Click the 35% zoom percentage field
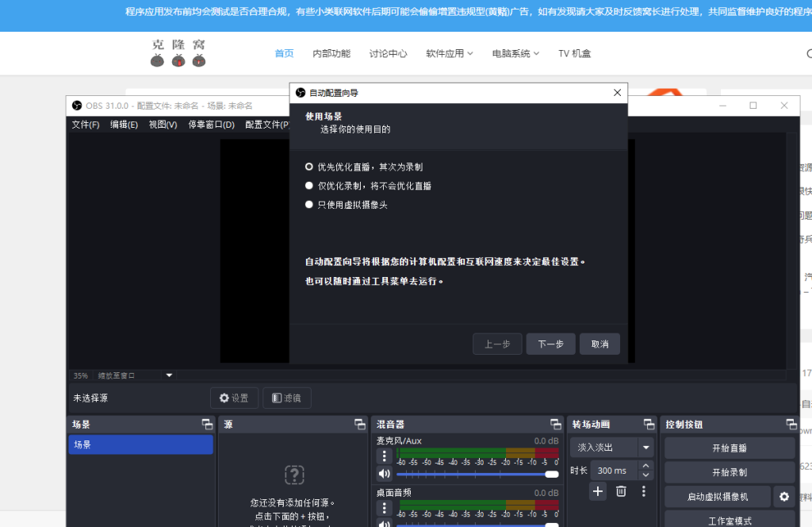812x527 pixels. (x=81, y=375)
